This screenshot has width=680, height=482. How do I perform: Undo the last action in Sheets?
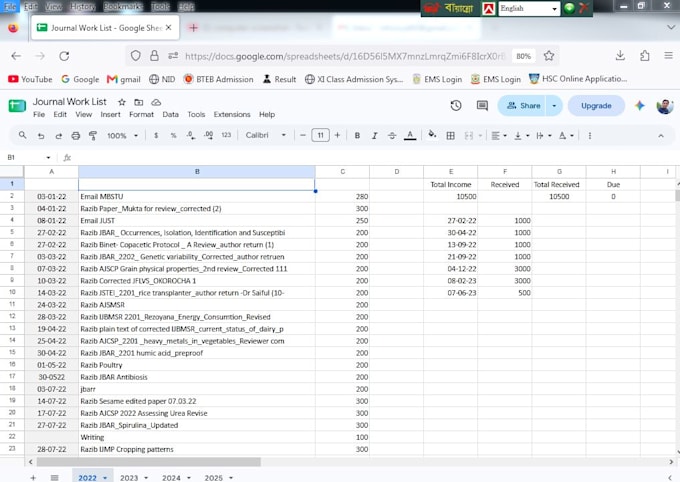coord(41,136)
